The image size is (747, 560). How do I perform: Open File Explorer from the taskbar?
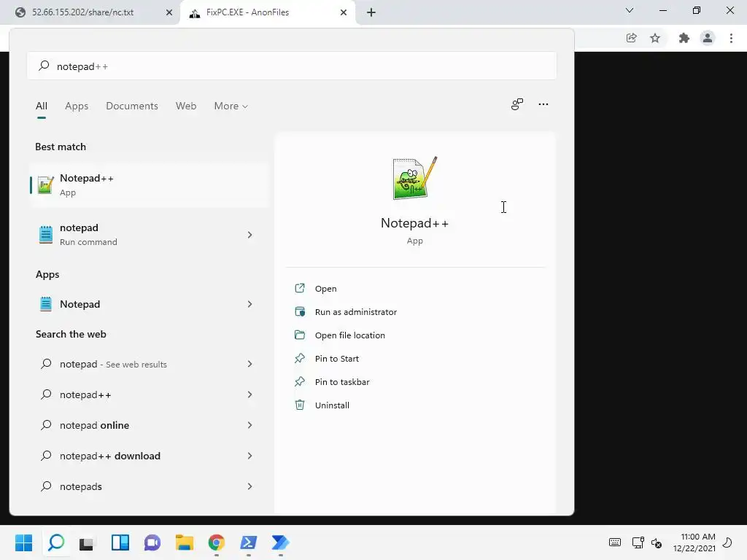(185, 542)
